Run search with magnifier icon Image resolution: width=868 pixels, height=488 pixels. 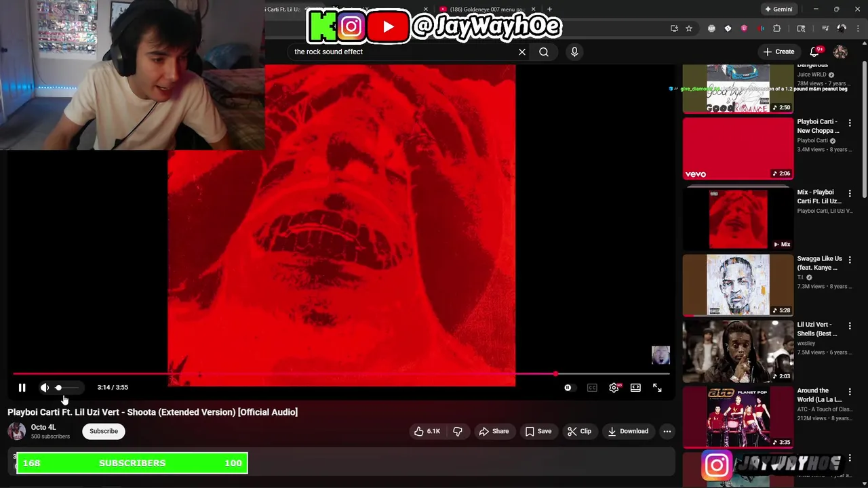(x=544, y=52)
